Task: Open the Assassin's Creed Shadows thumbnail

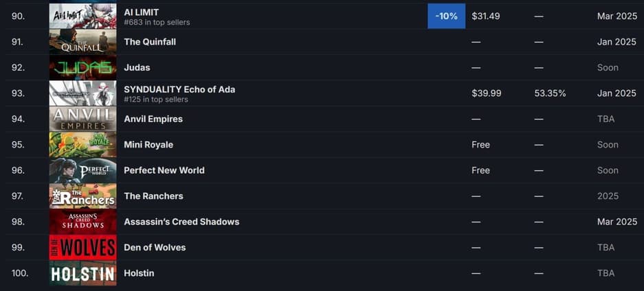Action: pyautogui.click(x=82, y=222)
